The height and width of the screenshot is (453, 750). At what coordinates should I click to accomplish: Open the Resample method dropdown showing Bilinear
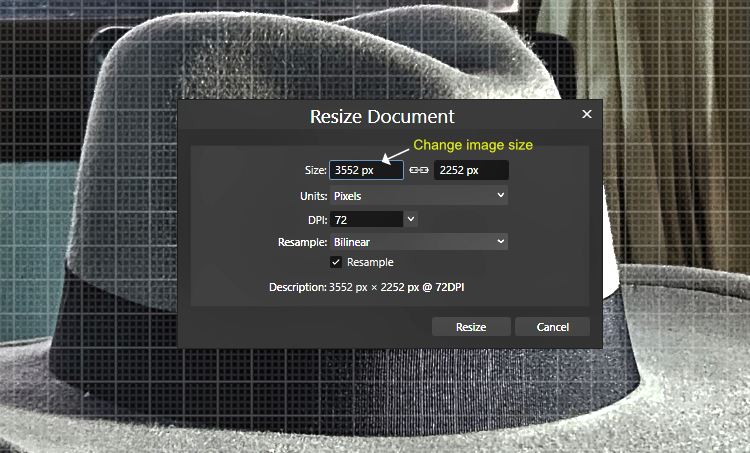(x=419, y=242)
